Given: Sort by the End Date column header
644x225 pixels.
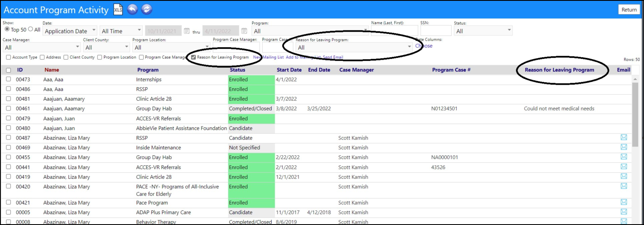Looking at the screenshot, I should [x=319, y=70].
